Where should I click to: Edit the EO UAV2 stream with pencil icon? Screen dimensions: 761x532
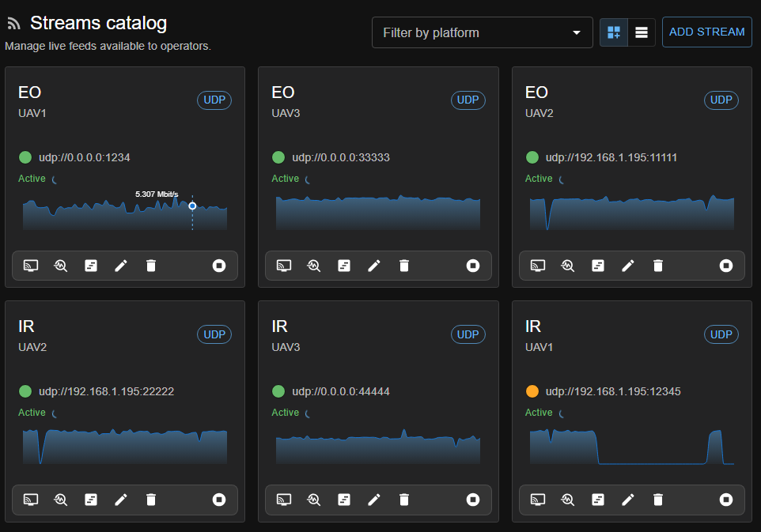point(628,266)
